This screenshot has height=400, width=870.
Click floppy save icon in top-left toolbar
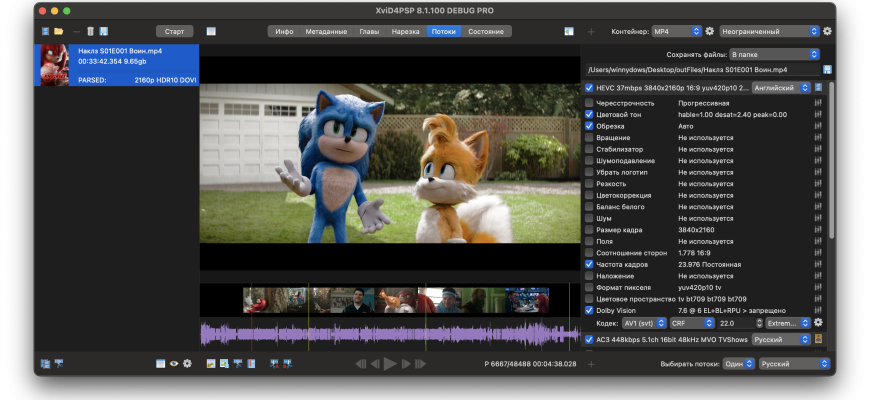[104, 32]
